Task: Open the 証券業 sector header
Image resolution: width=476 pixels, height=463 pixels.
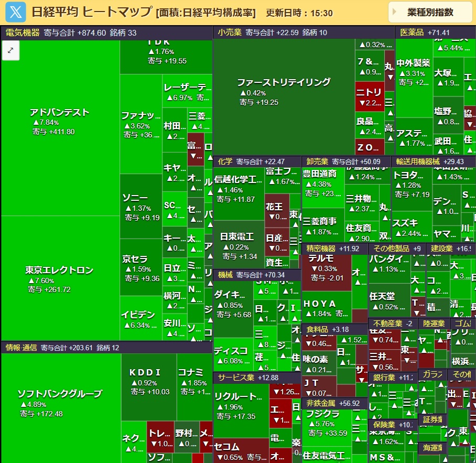Action: pyautogui.click(x=432, y=419)
